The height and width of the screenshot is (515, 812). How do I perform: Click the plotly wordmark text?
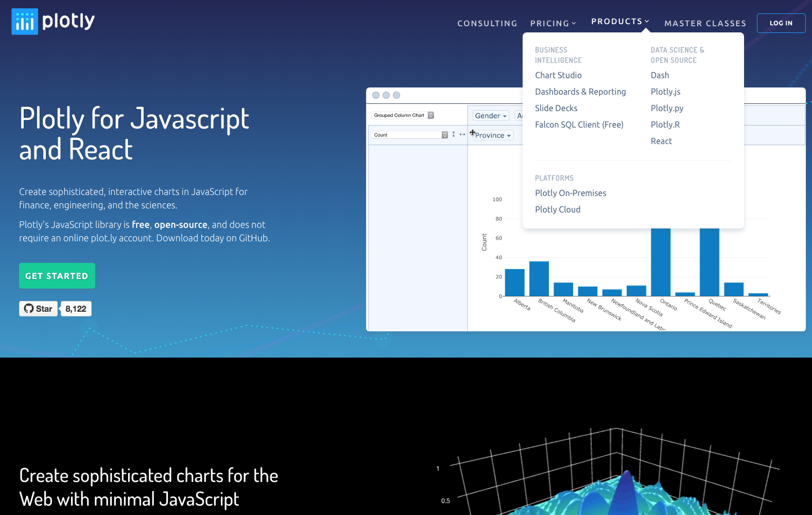click(68, 21)
